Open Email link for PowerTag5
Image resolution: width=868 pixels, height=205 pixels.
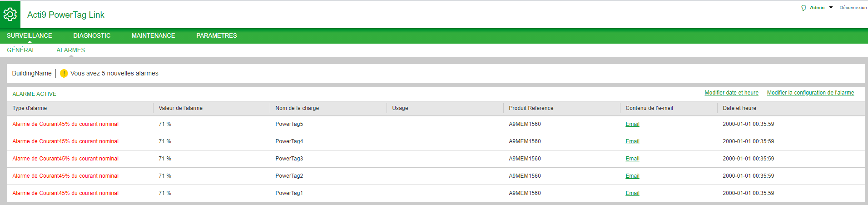(632, 124)
